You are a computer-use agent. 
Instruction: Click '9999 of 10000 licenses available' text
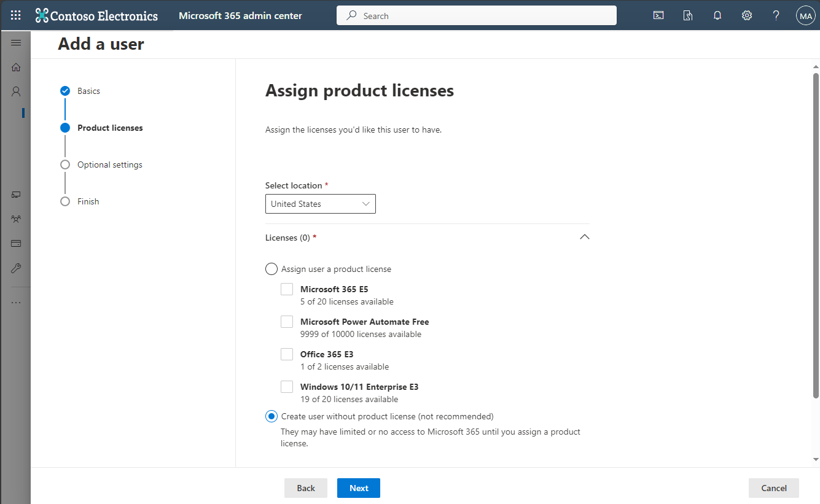pos(361,334)
